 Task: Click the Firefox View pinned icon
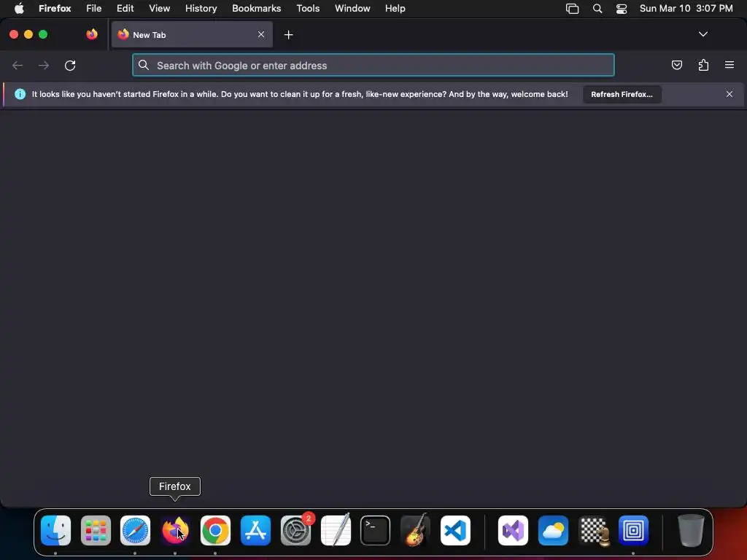(92, 34)
